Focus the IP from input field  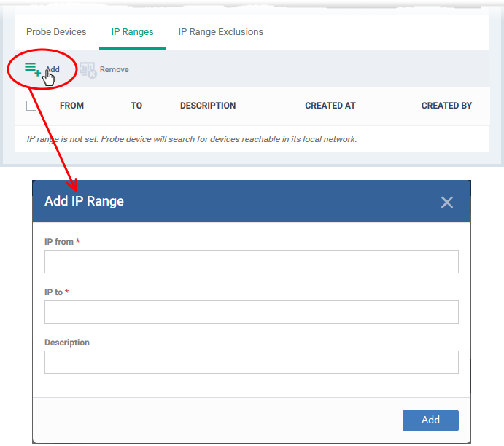(x=252, y=262)
